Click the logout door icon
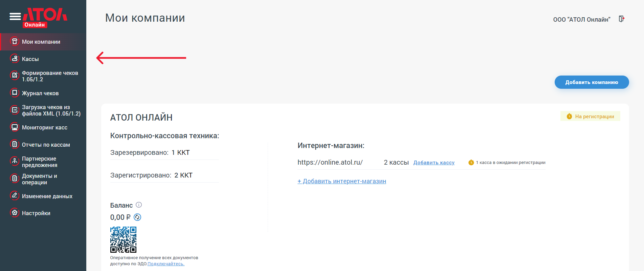The height and width of the screenshot is (271, 644). click(621, 19)
